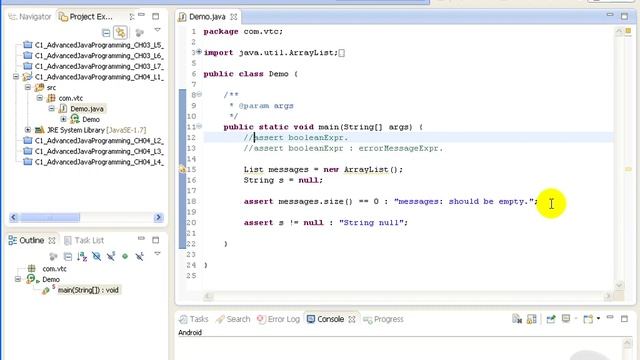Open the Progress tab
Screen dimensions: 640x360
point(383,319)
